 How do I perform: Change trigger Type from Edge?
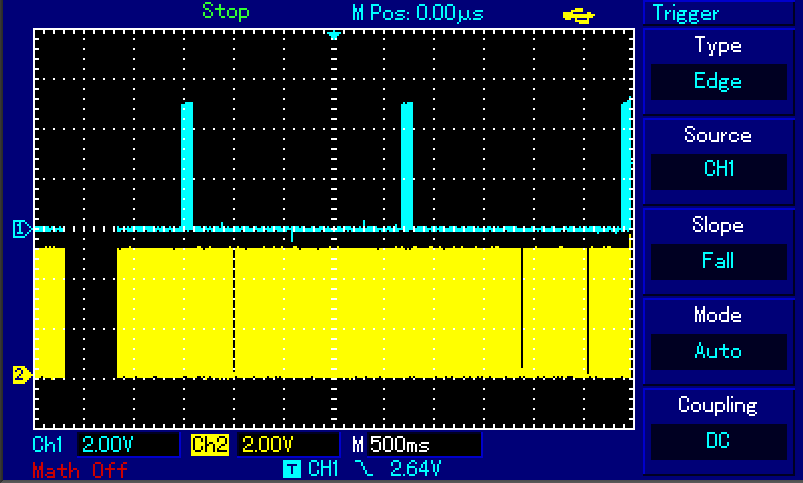click(719, 81)
